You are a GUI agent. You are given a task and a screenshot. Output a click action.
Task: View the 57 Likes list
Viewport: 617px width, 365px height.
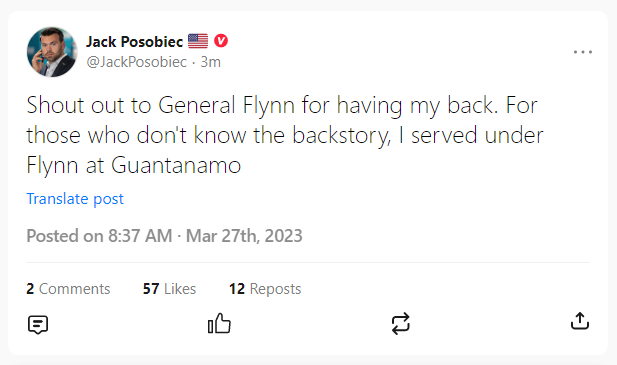click(x=169, y=289)
